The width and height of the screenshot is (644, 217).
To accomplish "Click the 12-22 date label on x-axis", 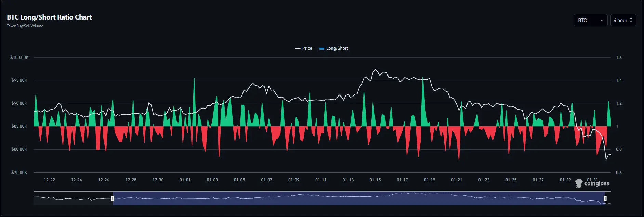I will click(x=49, y=180).
